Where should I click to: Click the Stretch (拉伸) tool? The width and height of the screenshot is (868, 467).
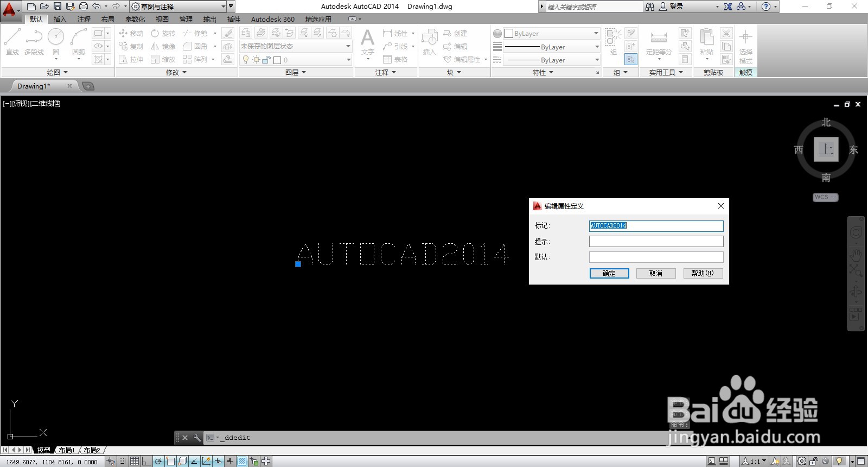coord(131,59)
